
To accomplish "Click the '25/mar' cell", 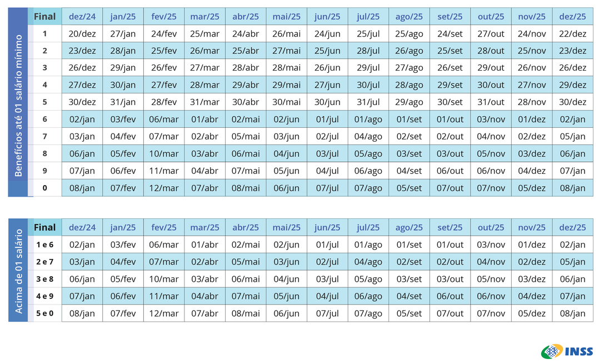I will pyautogui.click(x=204, y=33).
